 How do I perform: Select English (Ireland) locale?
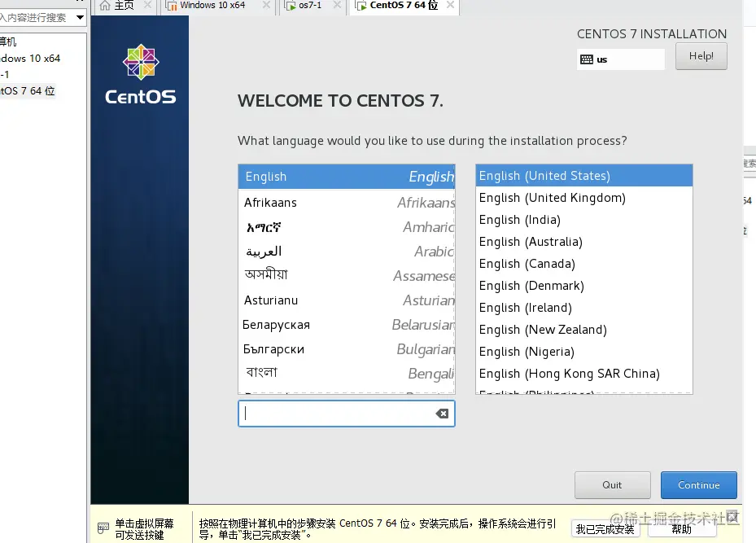583,308
